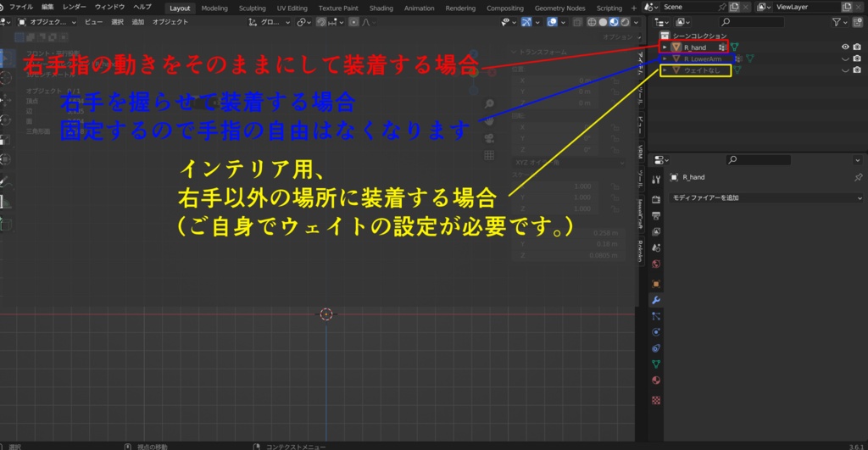868x450 pixels.
Task: Click the R_LowerArm mesh data icon
Action: click(x=750, y=58)
